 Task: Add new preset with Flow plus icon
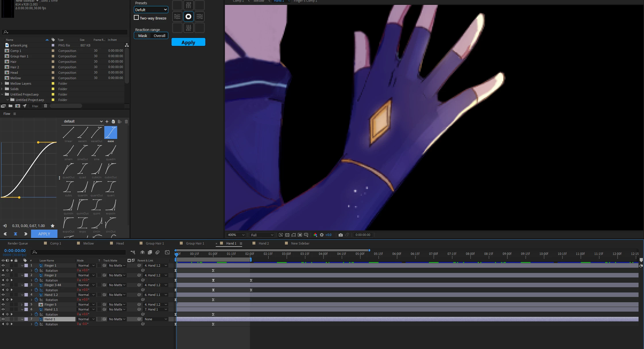(x=107, y=121)
